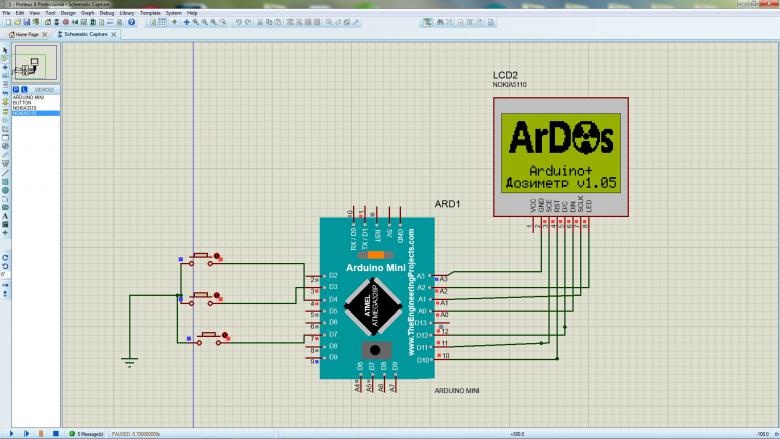This screenshot has height=439, width=780.
Task: Select the 2D circle graphics tool
Action: tap(5, 190)
